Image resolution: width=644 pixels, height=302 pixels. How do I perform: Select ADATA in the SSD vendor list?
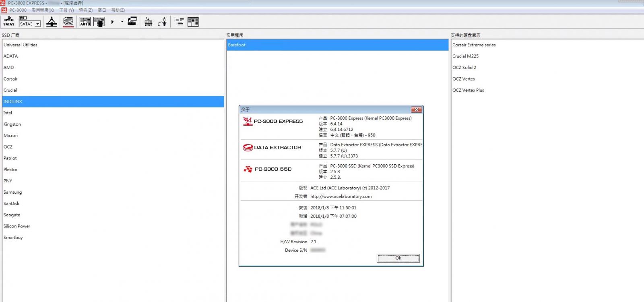tap(113, 56)
